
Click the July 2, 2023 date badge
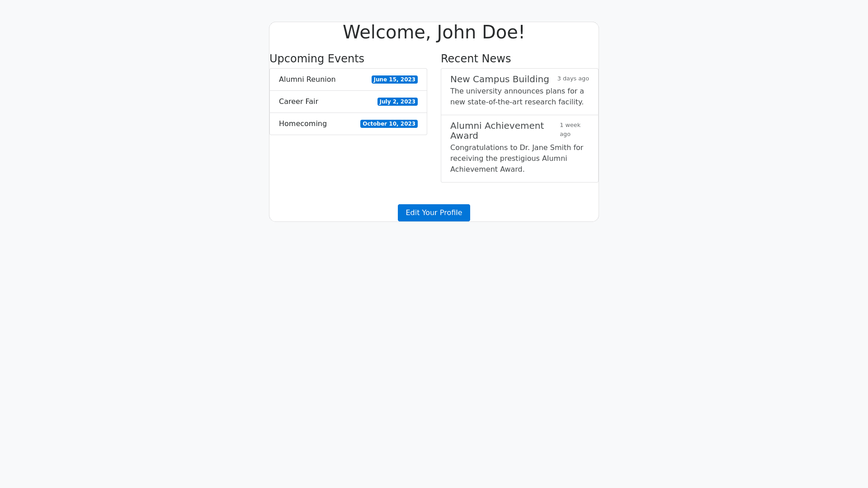(397, 102)
